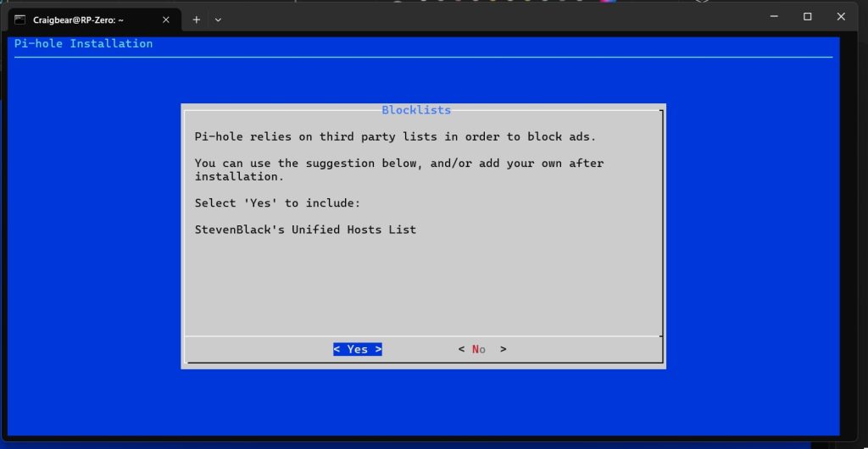868x449 pixels.
Task: Select the highlighted Yes button
Action: click(357, 349)
